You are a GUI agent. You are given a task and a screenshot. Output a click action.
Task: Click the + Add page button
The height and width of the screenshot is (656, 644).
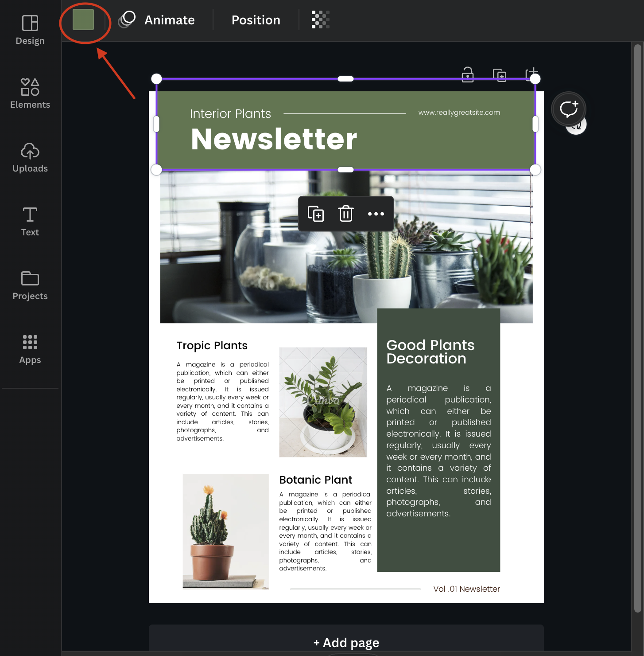pos(346,642)
